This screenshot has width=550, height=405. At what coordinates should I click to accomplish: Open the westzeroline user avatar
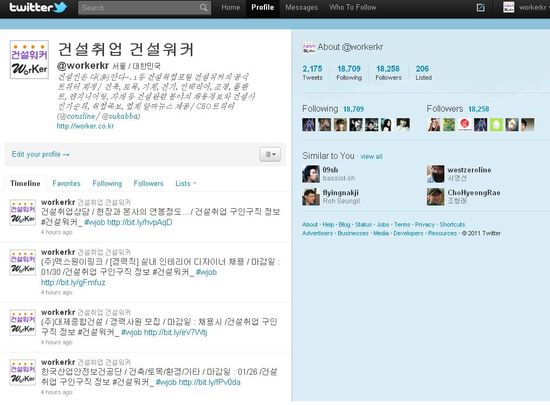point(435,174)
